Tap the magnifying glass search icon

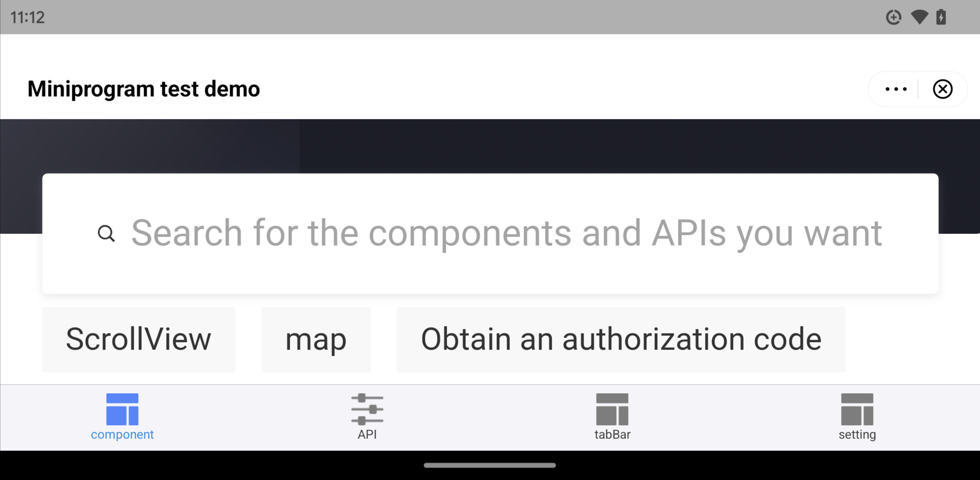click(106, 233)
